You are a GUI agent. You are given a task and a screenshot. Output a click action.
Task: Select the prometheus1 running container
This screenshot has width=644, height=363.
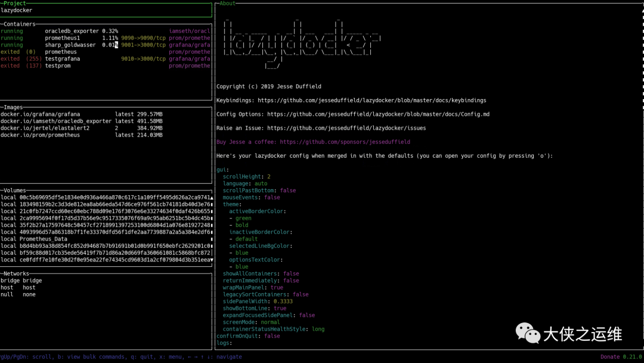pos(105,38)
